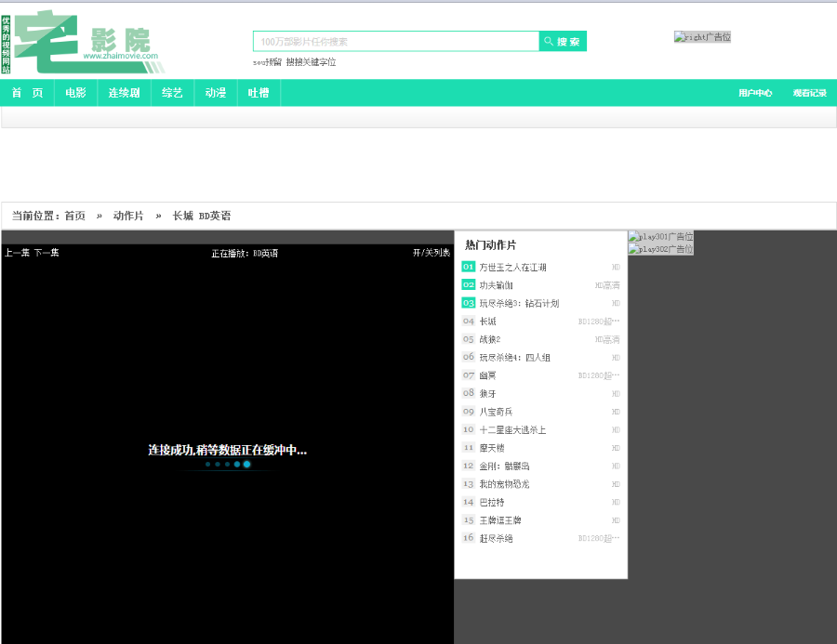Click the 08 rank badge

tap(468, 393)
